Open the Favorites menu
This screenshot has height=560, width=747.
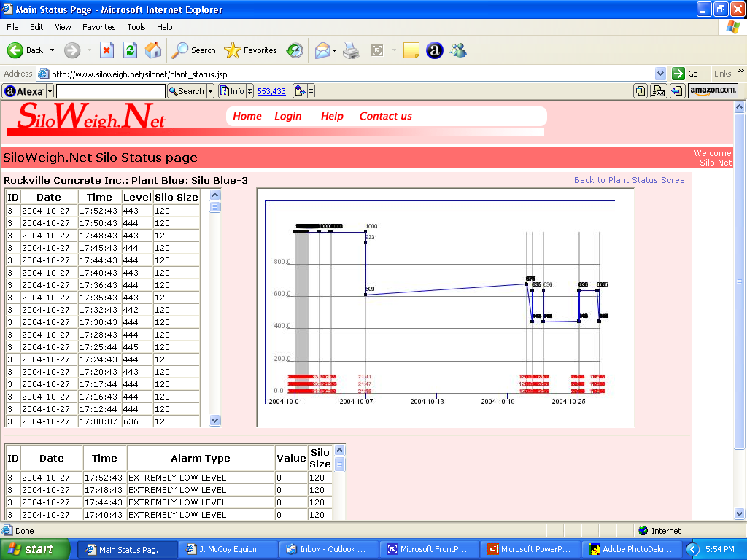[x=98, y=27]
